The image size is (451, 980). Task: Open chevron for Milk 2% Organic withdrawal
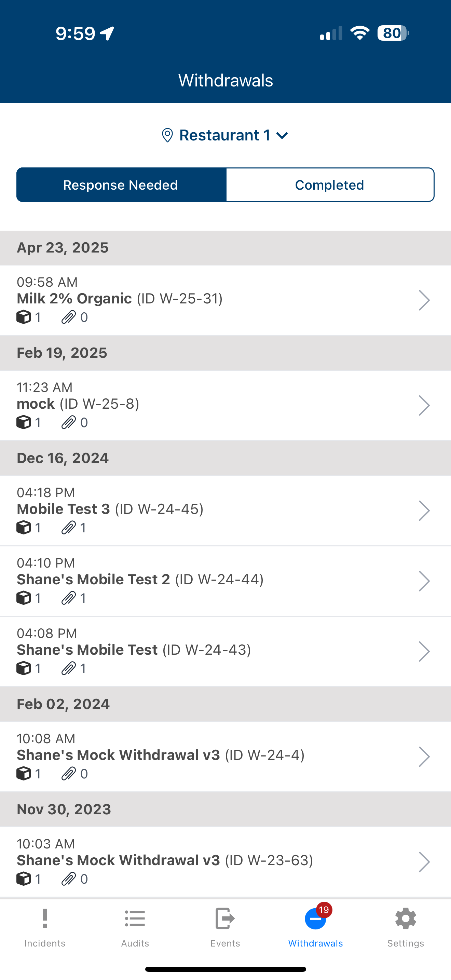424,300
